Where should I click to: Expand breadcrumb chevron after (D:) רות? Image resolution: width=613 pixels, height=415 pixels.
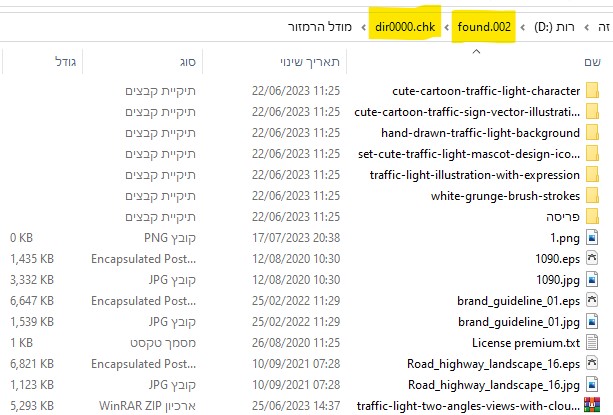tap(523, 27)
